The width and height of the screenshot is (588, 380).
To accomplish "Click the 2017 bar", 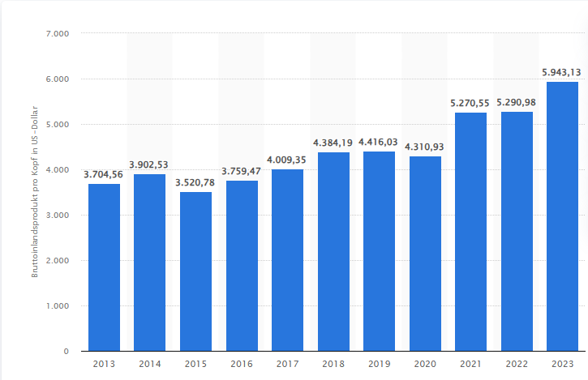I will point(287,260).
